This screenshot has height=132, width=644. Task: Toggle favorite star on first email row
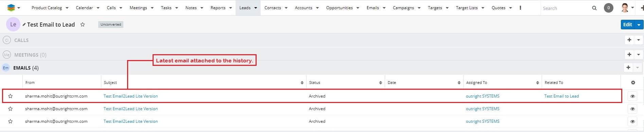coord(11,96)
